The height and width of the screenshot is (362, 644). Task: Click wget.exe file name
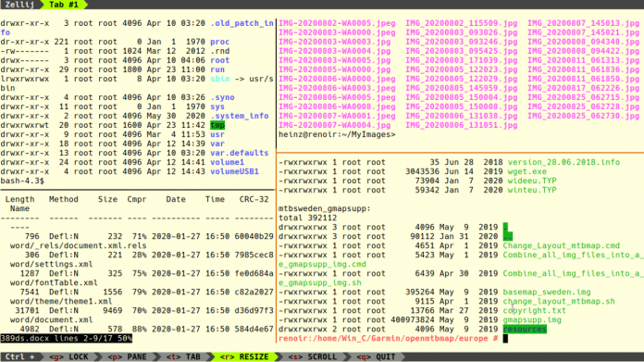[527, 171]
